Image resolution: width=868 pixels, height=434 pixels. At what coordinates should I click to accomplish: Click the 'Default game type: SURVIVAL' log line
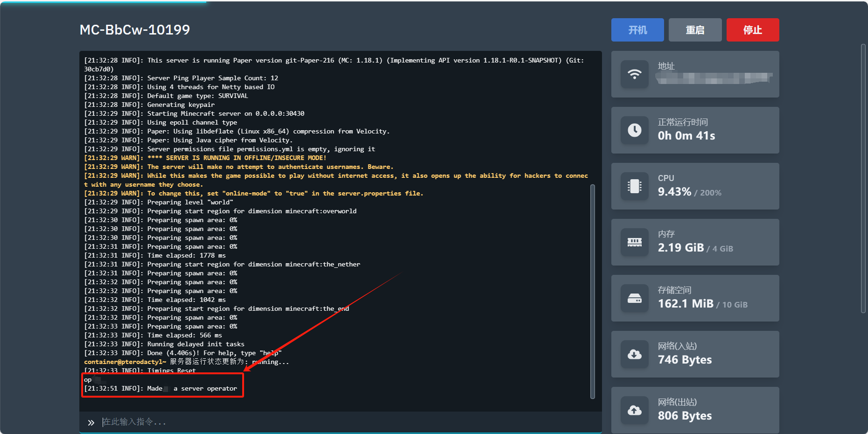point(166,96)
